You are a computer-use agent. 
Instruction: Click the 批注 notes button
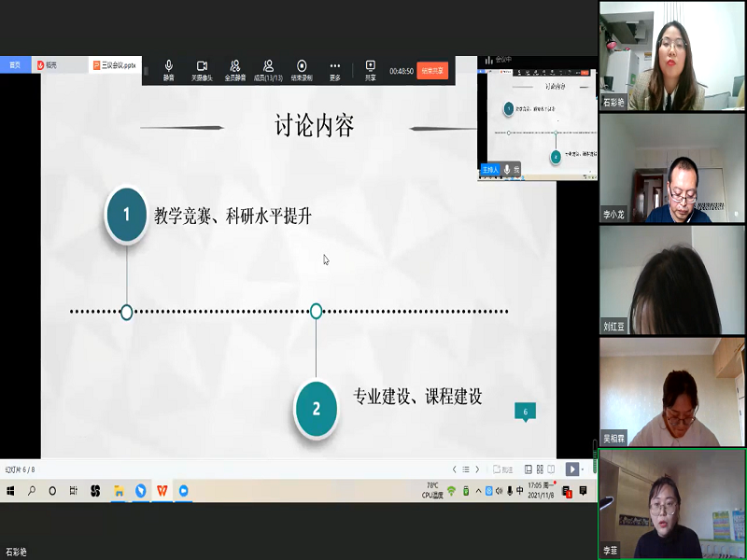(x=502, y=469)
